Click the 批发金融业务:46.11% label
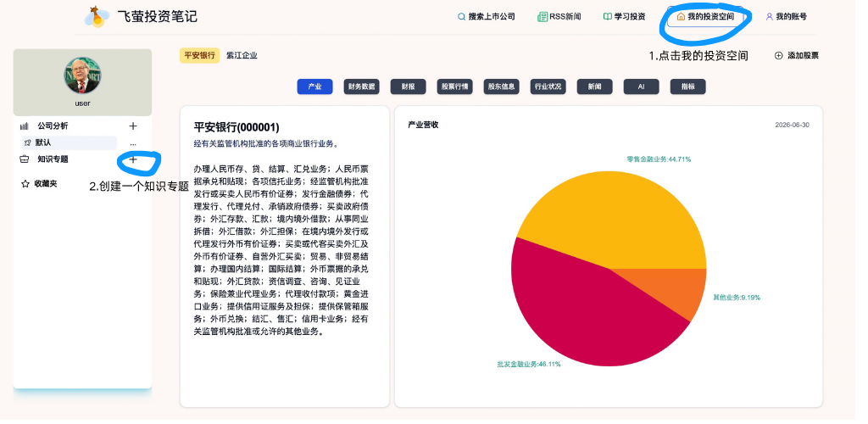This screenshot has width=868, height=424. [x=529, y=365]
